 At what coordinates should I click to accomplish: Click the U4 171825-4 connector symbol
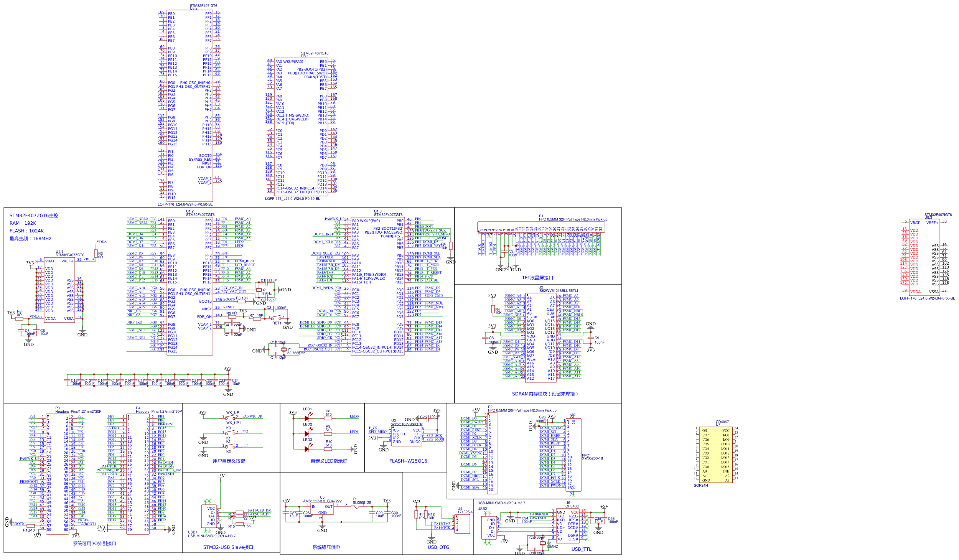click(462, 524)
